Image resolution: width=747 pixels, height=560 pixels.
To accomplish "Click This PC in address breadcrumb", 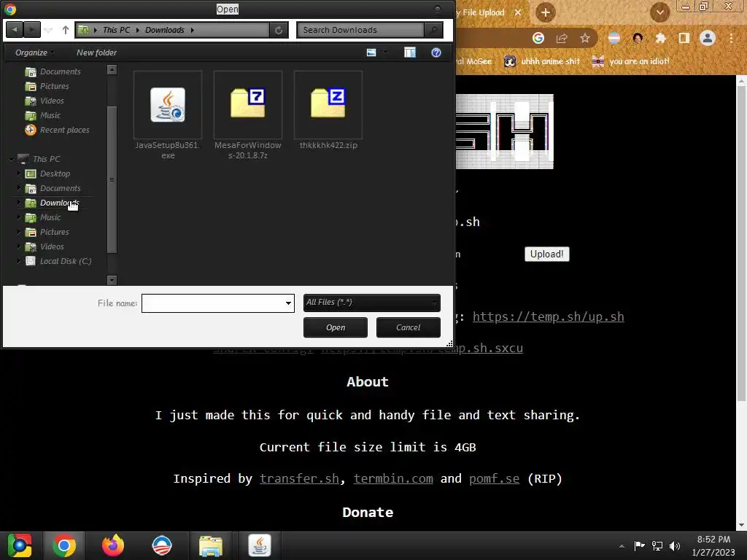I will [116, 30].
